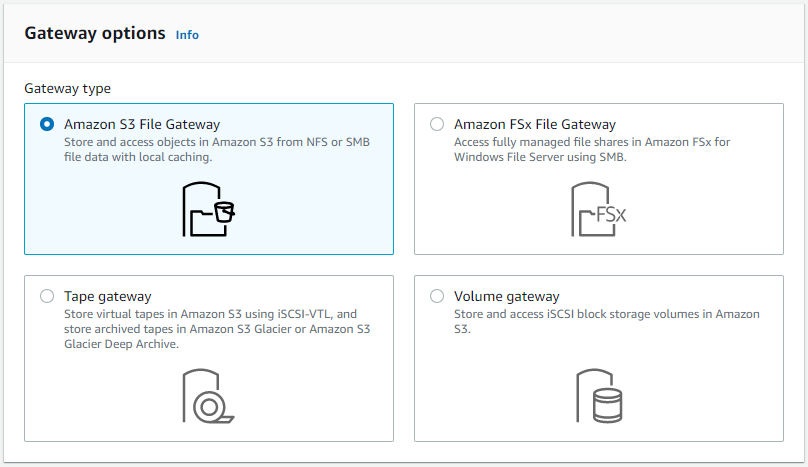Click the description 'Store and access objects in Amazon S3'

coord(217,149)
